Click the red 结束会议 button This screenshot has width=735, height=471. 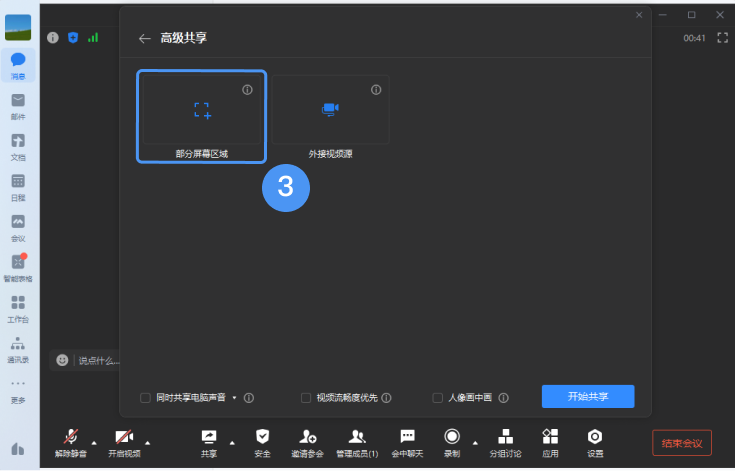pos(682,443)
